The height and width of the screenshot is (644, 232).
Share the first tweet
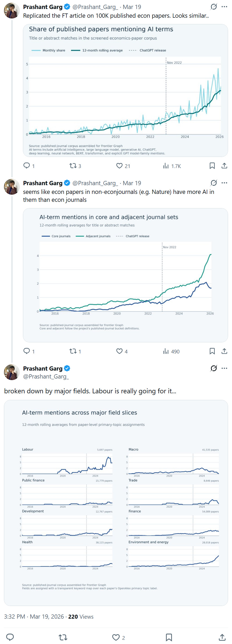click(224, 166)
